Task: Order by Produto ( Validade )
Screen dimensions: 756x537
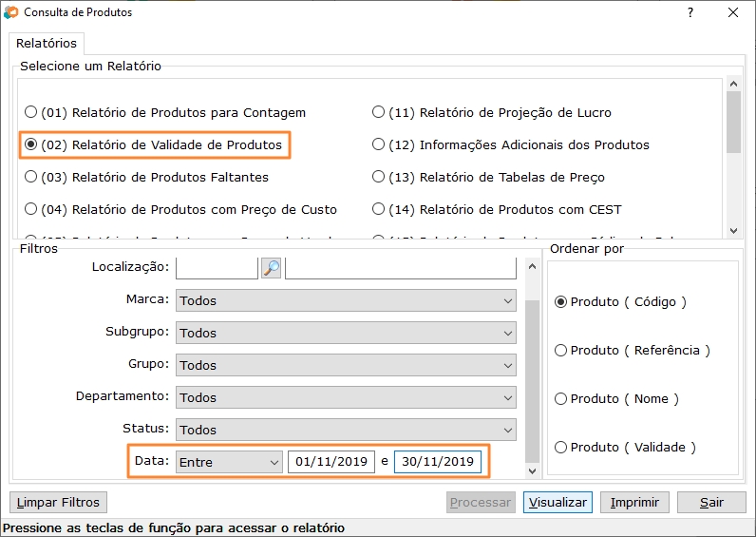Action: pyautogui.click(x=625, y=448)
